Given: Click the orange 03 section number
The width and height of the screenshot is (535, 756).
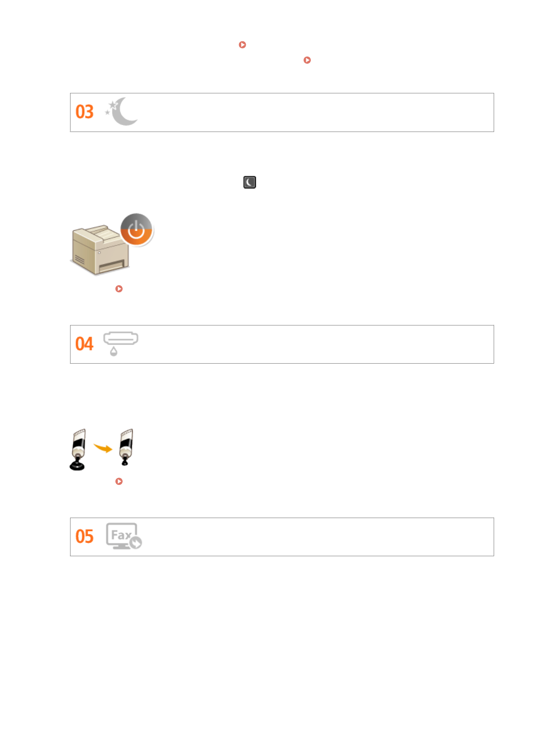Looking at the screenshot, I should 84,112.
